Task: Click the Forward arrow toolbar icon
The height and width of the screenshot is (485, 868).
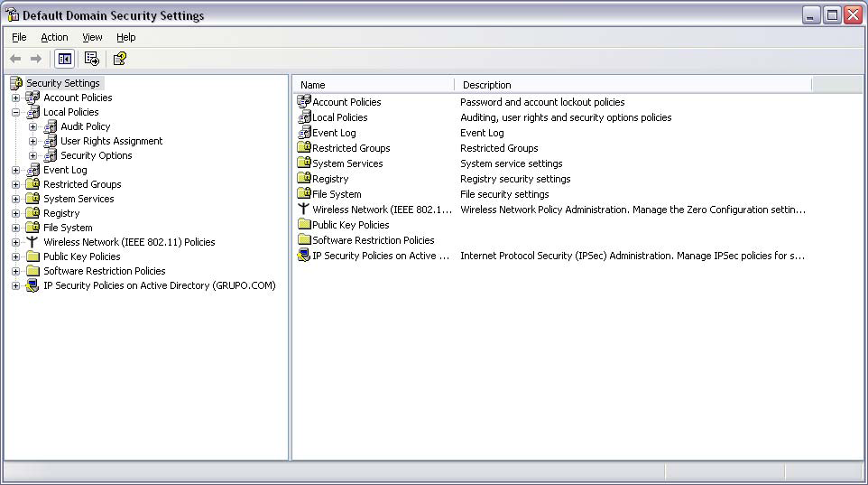Action: pyautogui.click(x=36, y=59)
